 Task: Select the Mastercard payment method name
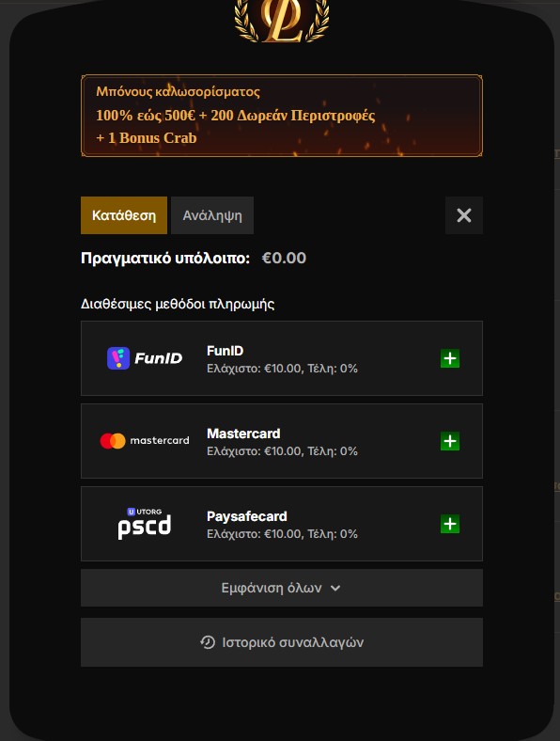pos(243,434)
